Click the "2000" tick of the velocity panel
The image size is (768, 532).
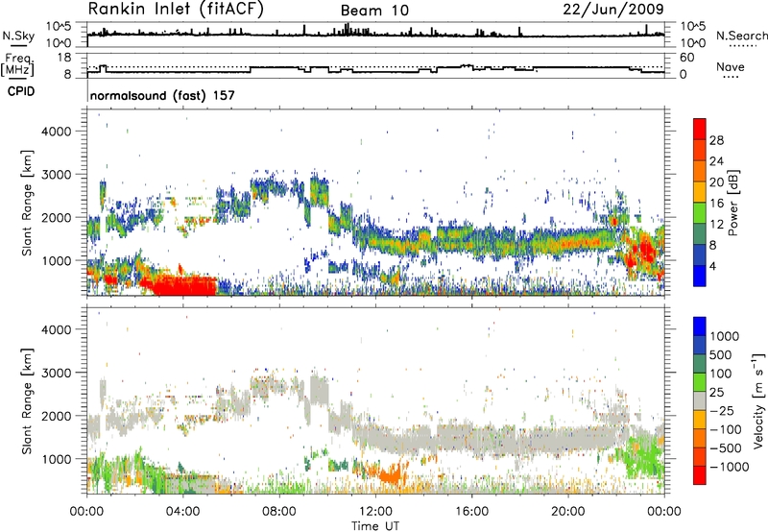point(57,416)
